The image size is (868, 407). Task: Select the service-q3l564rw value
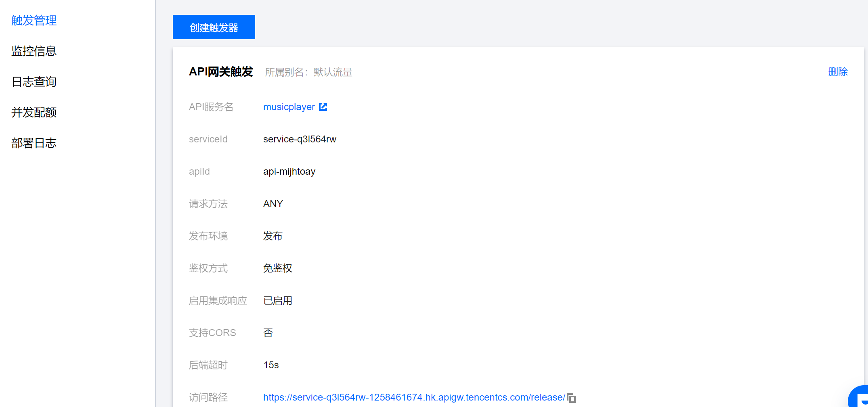pos(300,139)
